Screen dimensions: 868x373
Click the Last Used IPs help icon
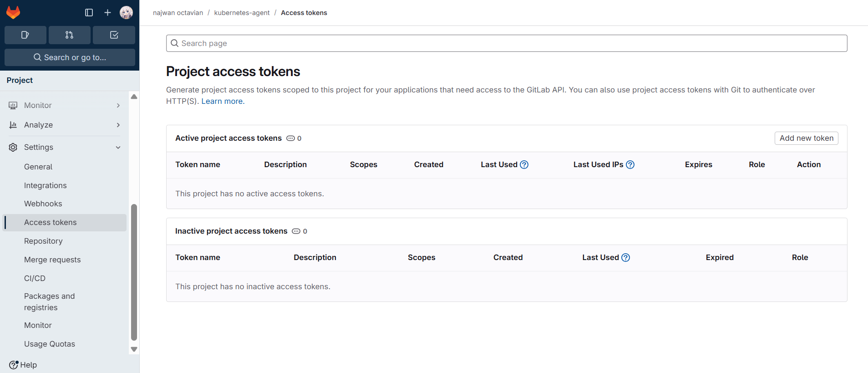tap(630, 165)
